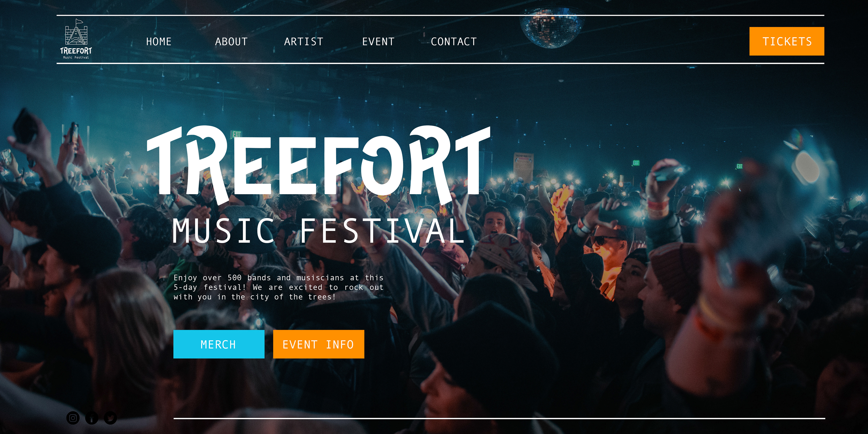Viewport: 868px width, 434px height.
Task: Open the Instagram social icon
Action: pyautogui.click(x=73, y=418)
